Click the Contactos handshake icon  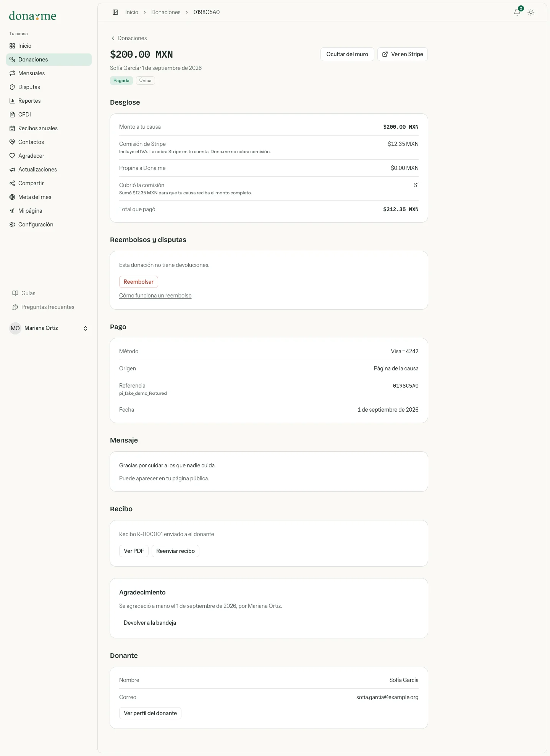pyautogui.click(x=12, y=142)
